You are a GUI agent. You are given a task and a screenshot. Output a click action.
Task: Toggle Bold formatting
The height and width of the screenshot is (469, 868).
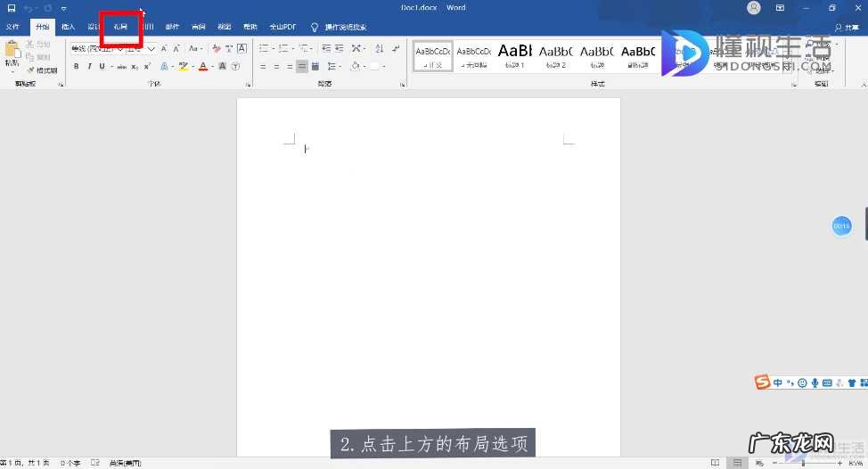click(x=76, y=67)
